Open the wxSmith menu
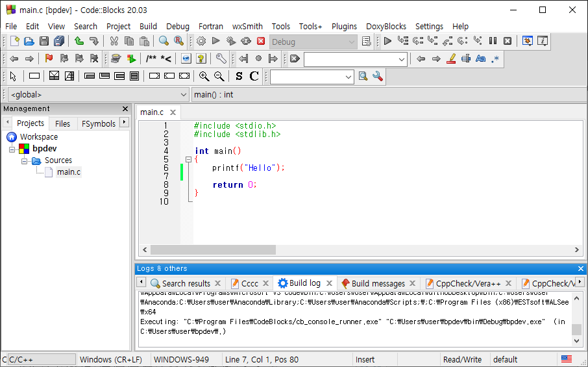Image resolution: width=588 pixels, height=367 pixels. (247, 26)
